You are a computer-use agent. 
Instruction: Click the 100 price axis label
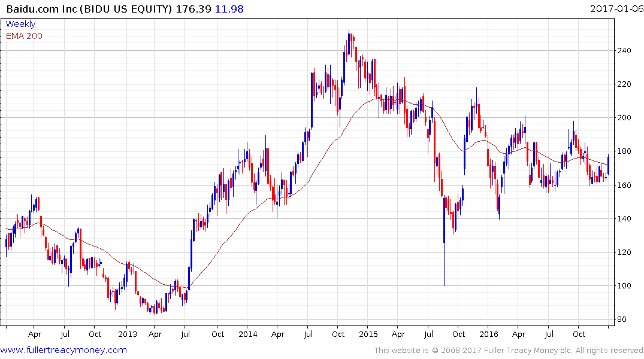[x=624, y=285]
